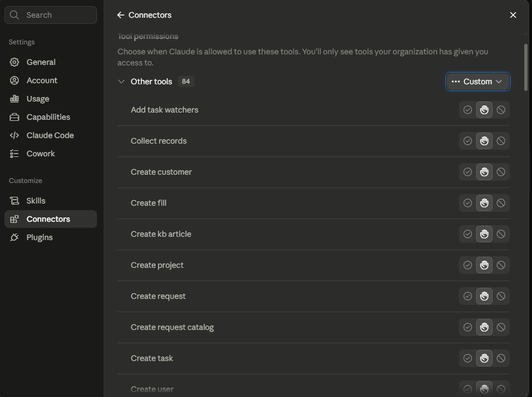Open the Custom permissions dropdown
The width and height of the screenshot is (532, 397).
click(478, 82)
